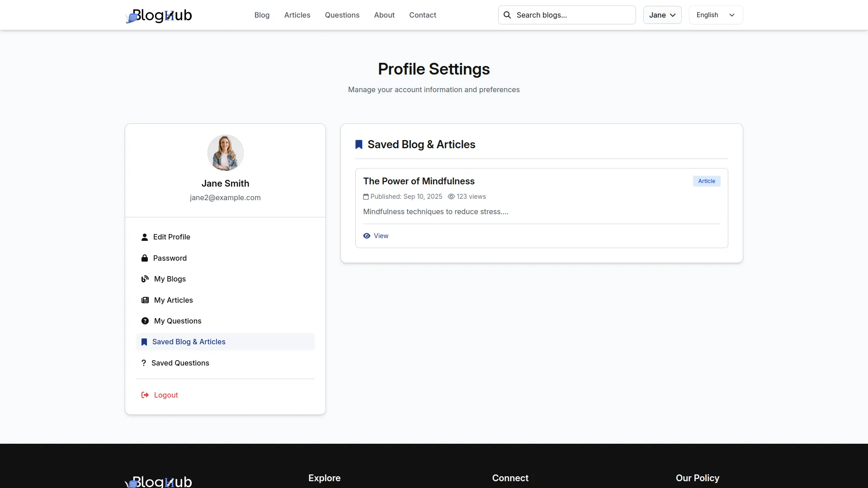Focus the Search blogs input field

[x=572, y=15]
